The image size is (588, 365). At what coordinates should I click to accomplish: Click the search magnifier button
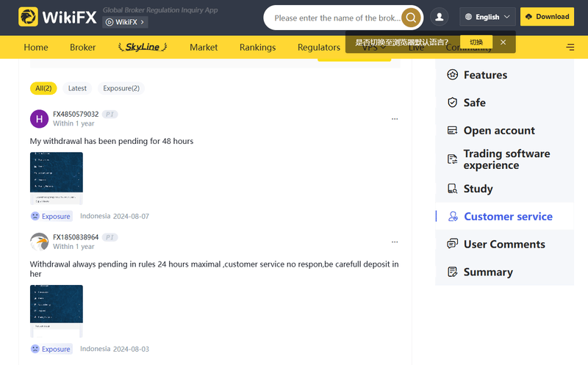tap(411, 17)
